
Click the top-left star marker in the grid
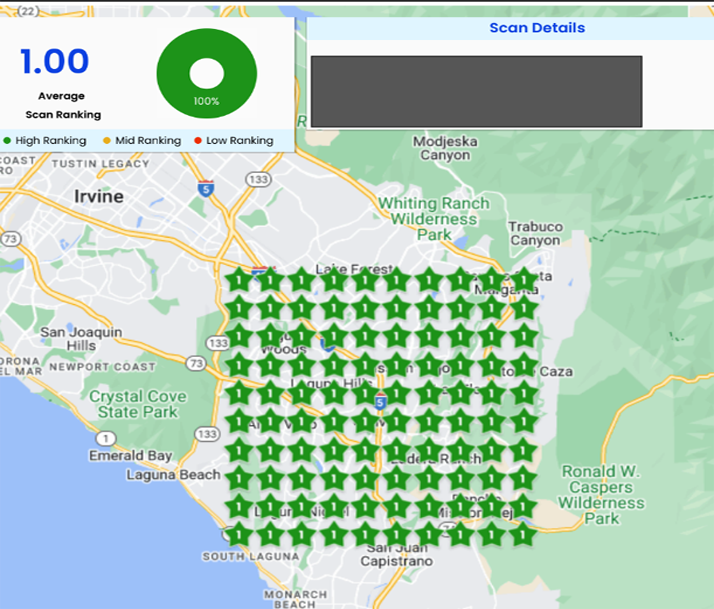pyautogui.click(x=239, y=281)
